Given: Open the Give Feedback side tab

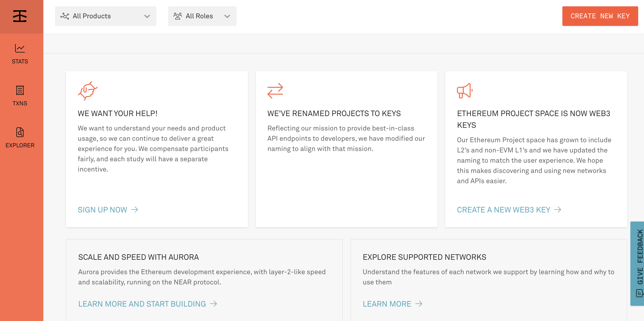Looking at the screenshot, I should [x=637, y=263].
